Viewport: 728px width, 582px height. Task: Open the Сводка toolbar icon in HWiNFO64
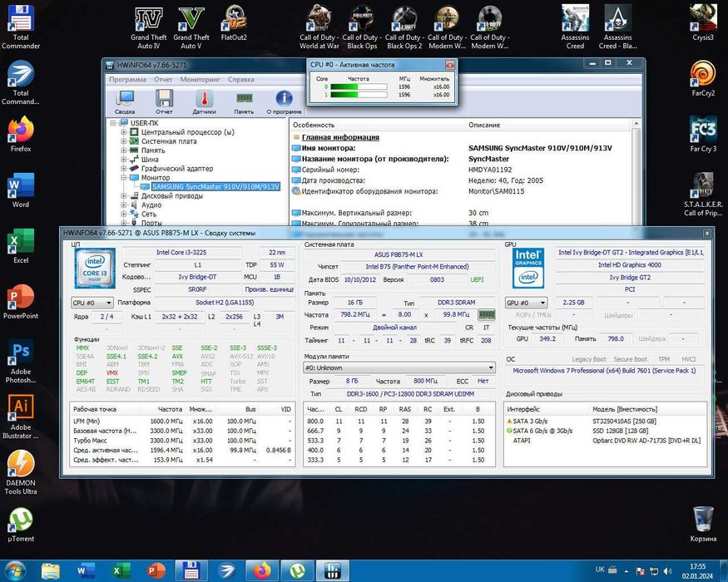tap(125, 101)
